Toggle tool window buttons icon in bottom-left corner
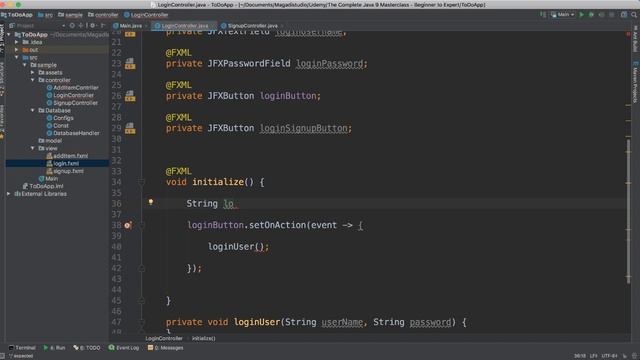640x360 pixels. tap(3, 356)
